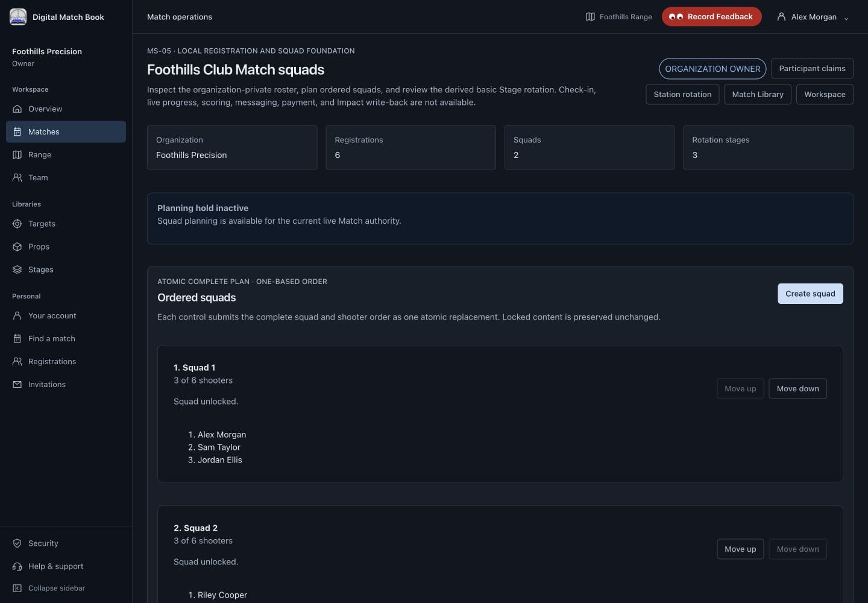Click the Help & support headset icon

(x=17, y=566)
